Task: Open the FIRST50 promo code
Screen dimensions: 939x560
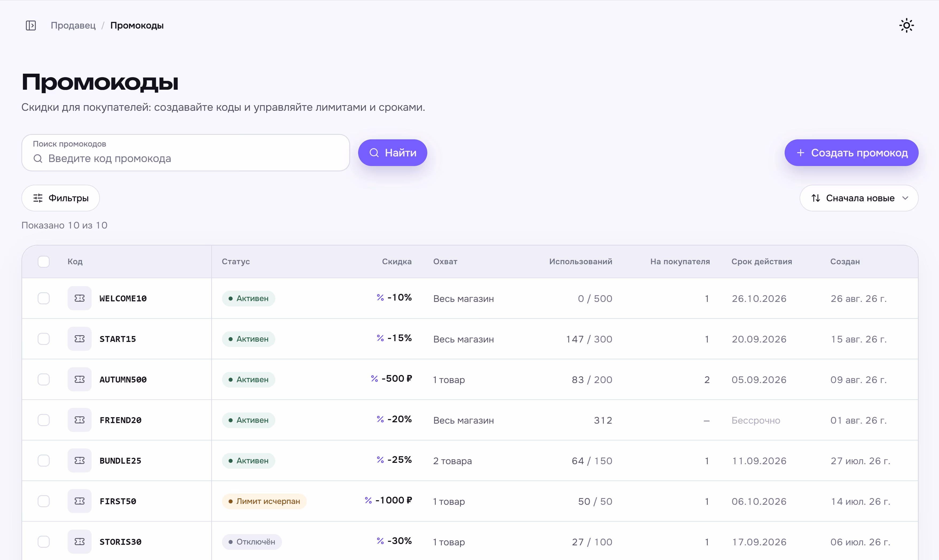Action: click(x=118, y=502)
